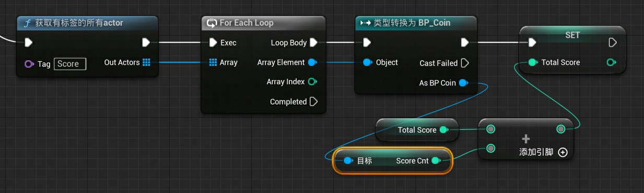Click 添加引脚 plus button to add pin
The height and width of the screenshot is (193, 644).
coord(563,152)
